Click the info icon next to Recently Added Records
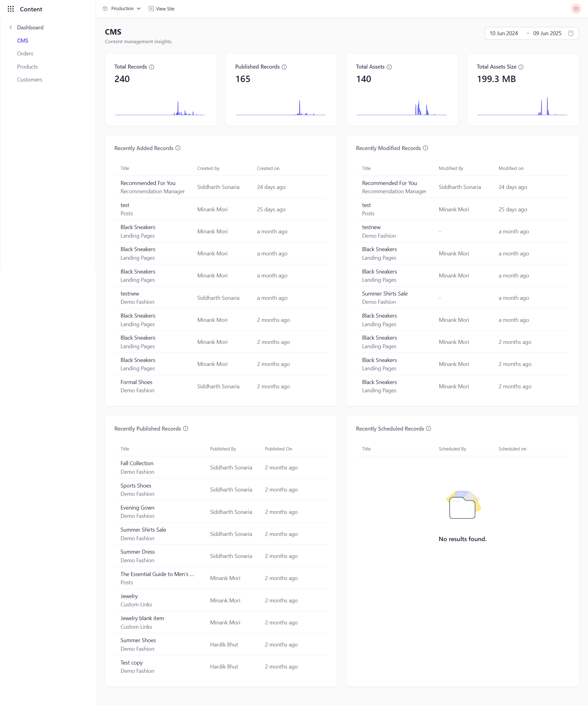588x712 pixels. pos(178,148)
